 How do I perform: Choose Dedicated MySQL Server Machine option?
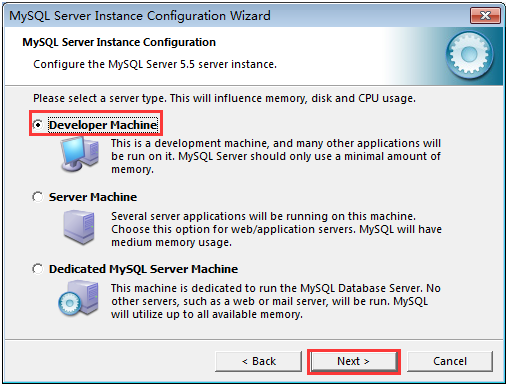(x=38, y=269)
